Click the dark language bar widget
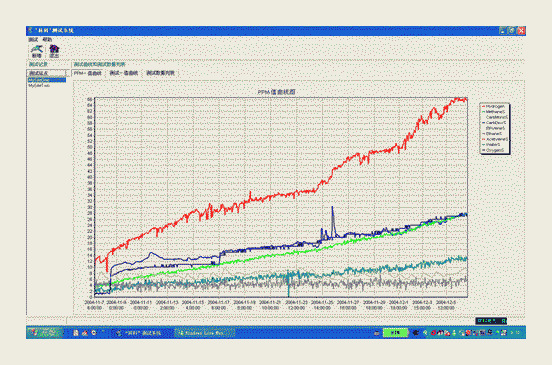 pos(491,321)
